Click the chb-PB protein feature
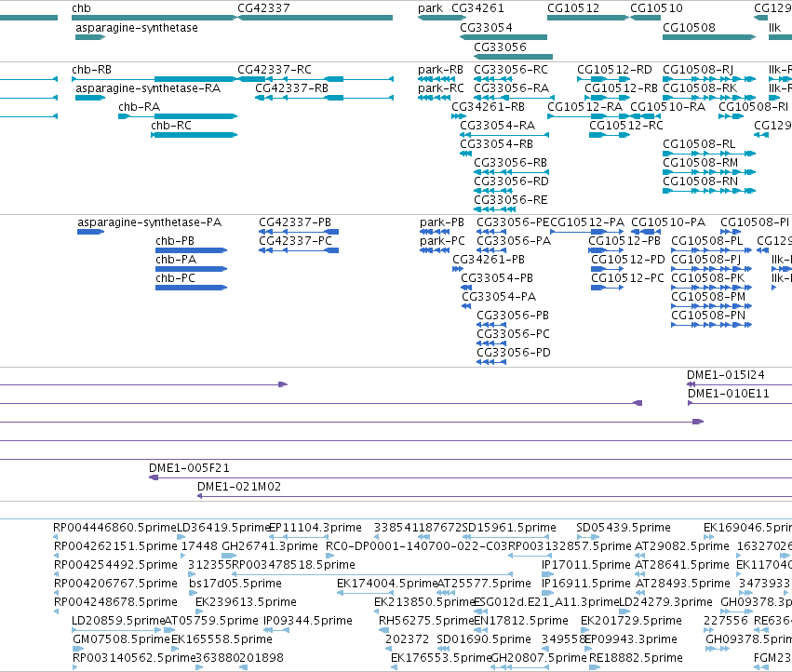The height and width of the screenshot is (672, 792). click(192, 250)
